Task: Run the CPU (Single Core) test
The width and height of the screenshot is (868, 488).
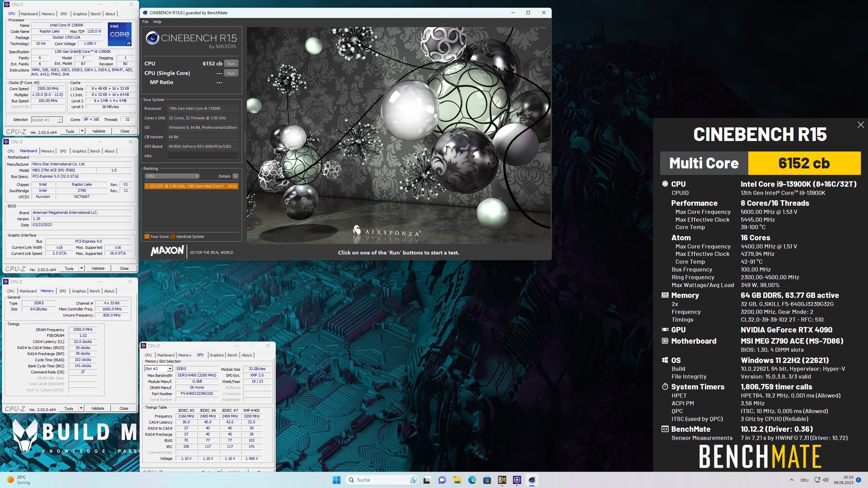Action: tap(231, 73)
